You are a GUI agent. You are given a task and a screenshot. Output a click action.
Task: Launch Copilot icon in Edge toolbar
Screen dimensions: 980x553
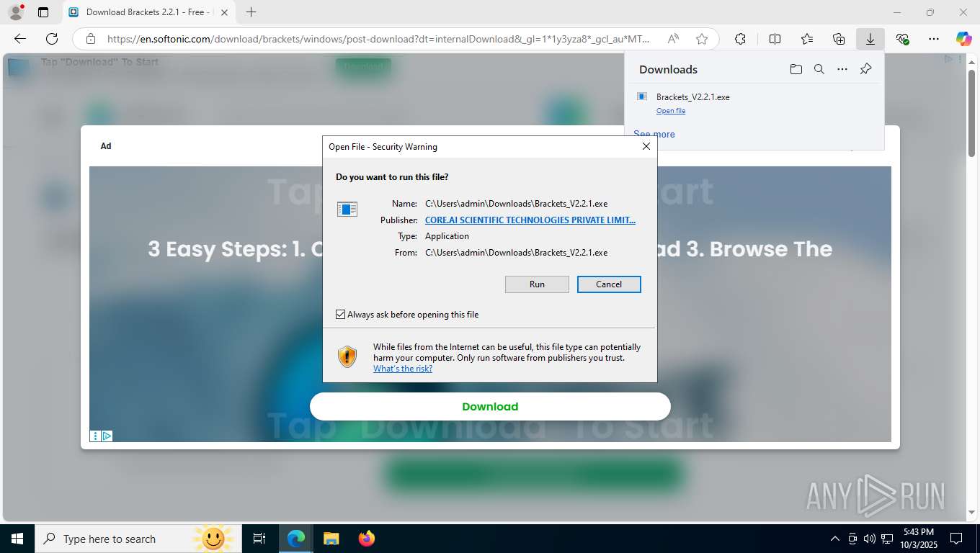tap(963, 39)
